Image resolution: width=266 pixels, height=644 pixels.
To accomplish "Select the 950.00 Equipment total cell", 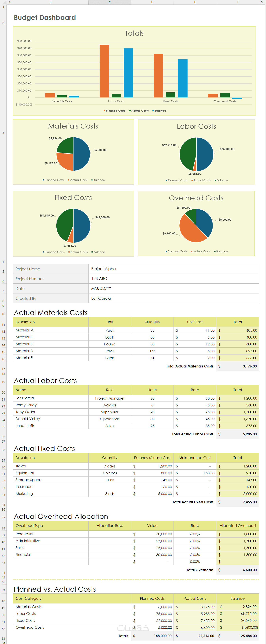I will click(x=237, y=473).
